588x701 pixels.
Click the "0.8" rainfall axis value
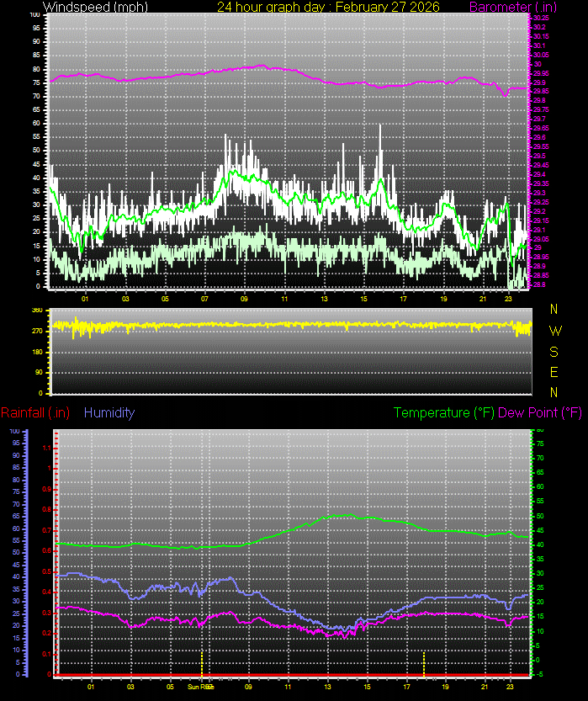[46, 510]
